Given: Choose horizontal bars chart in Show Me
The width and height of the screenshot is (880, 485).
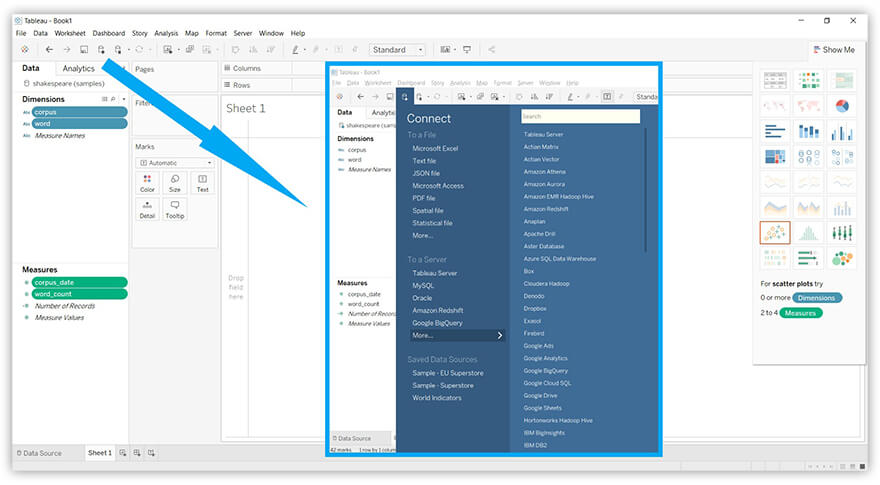Looking at the screenshot, I should [774, 131].
